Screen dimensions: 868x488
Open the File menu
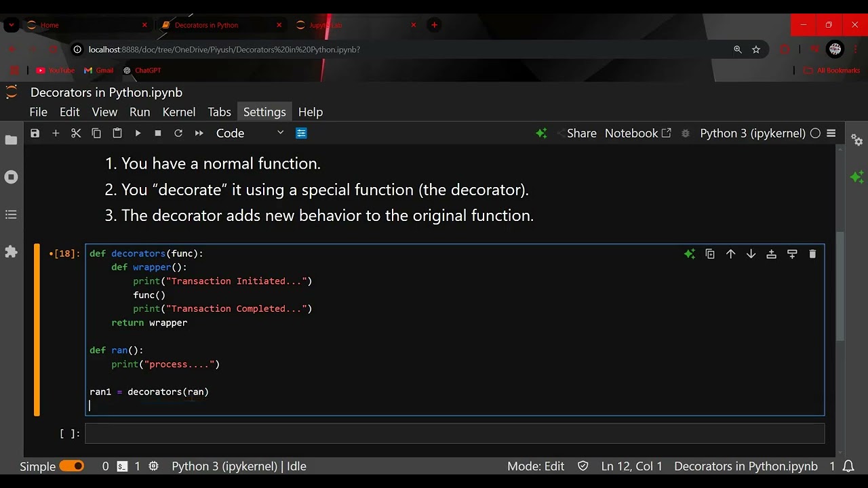[38, 112]
